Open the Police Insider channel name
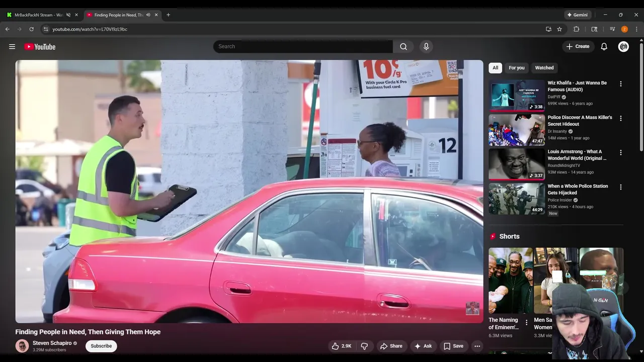The image size is (644, 362). 560,200
